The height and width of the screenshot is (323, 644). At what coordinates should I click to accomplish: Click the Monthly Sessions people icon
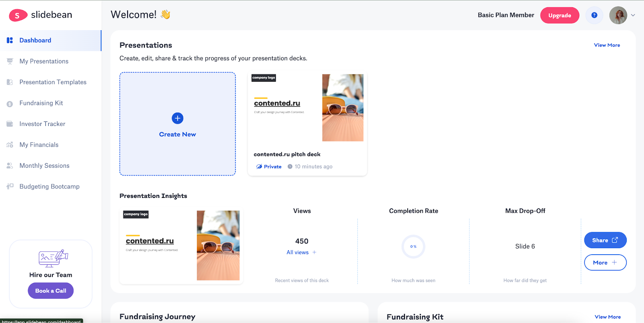[x=10, y=166]
